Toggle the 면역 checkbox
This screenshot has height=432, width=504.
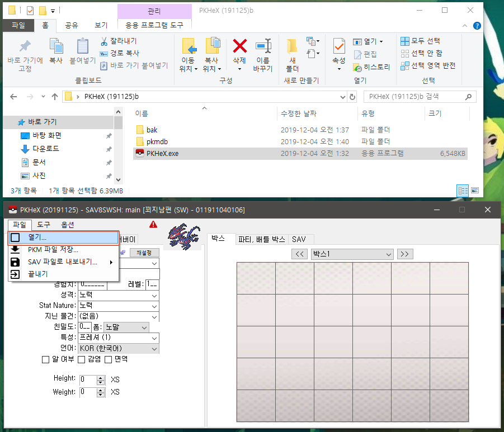[x=109, y=359]
